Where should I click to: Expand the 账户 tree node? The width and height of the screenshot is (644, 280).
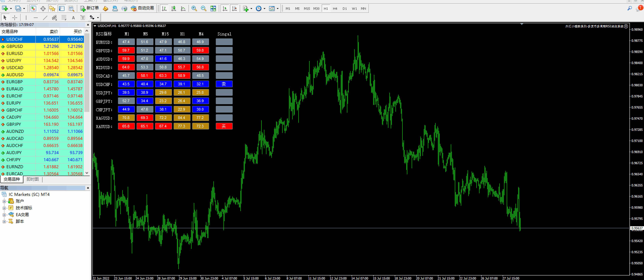pos(4,201)
